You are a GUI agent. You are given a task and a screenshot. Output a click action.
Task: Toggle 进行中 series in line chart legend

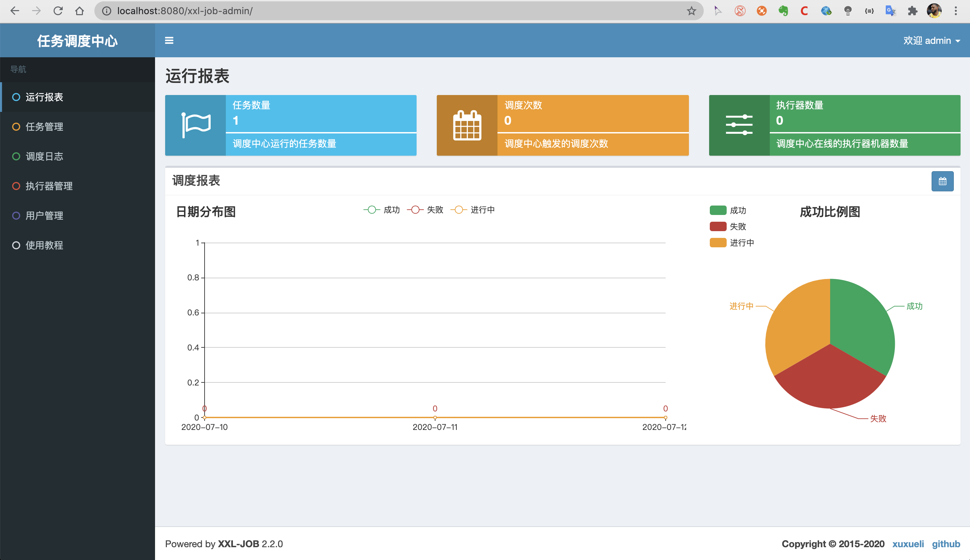point(473,210)
